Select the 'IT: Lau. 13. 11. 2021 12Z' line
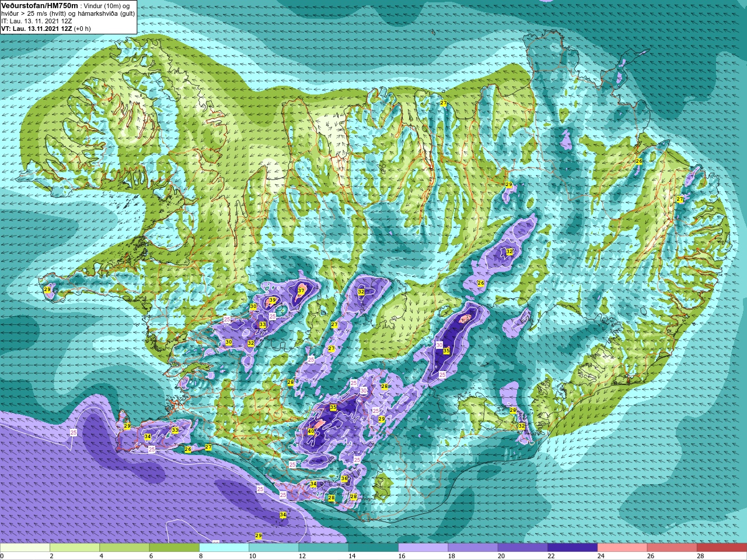This screenshot has height=560, width=747. click(36, 20)
